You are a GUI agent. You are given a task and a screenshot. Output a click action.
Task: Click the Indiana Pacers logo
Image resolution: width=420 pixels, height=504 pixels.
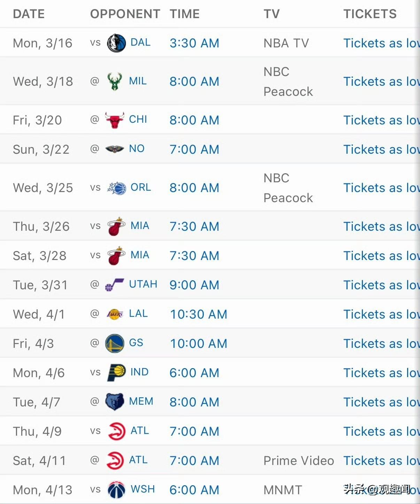[x=116, y=373]
